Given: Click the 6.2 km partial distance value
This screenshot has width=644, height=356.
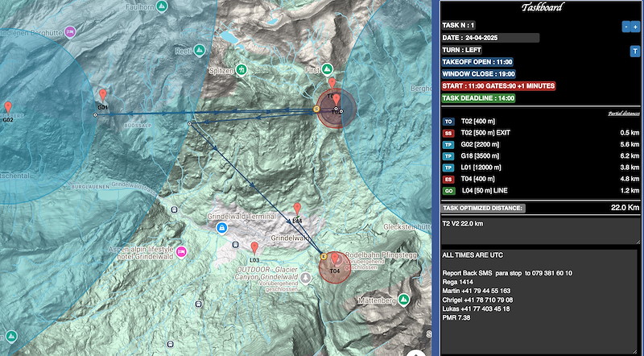Looking at the screenshot, I should point(630,156).
